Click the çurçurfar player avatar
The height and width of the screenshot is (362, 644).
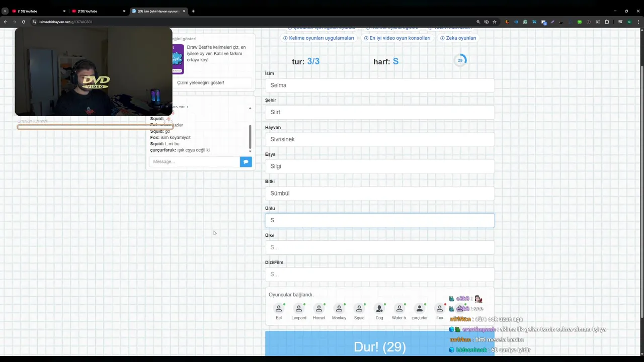tap(420, 309)
